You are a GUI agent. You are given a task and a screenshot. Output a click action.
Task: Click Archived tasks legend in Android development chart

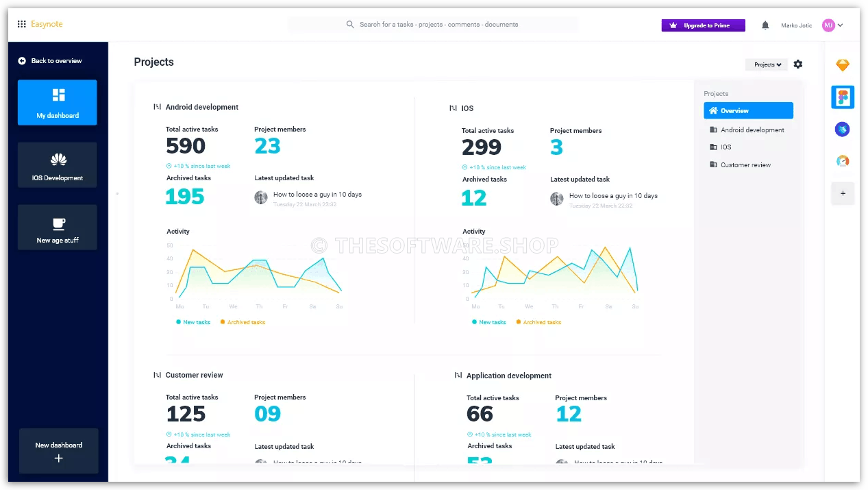point(243,322)
